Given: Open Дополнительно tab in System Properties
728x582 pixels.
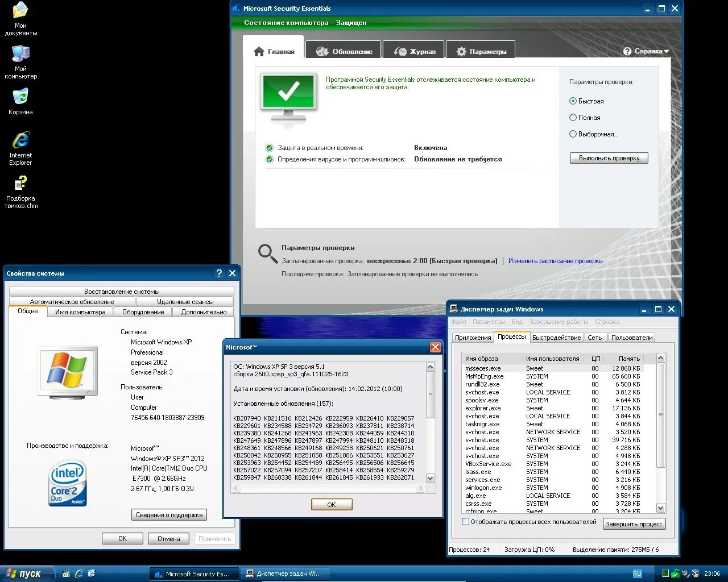Looking at the screenshot, I should (204, 312).
